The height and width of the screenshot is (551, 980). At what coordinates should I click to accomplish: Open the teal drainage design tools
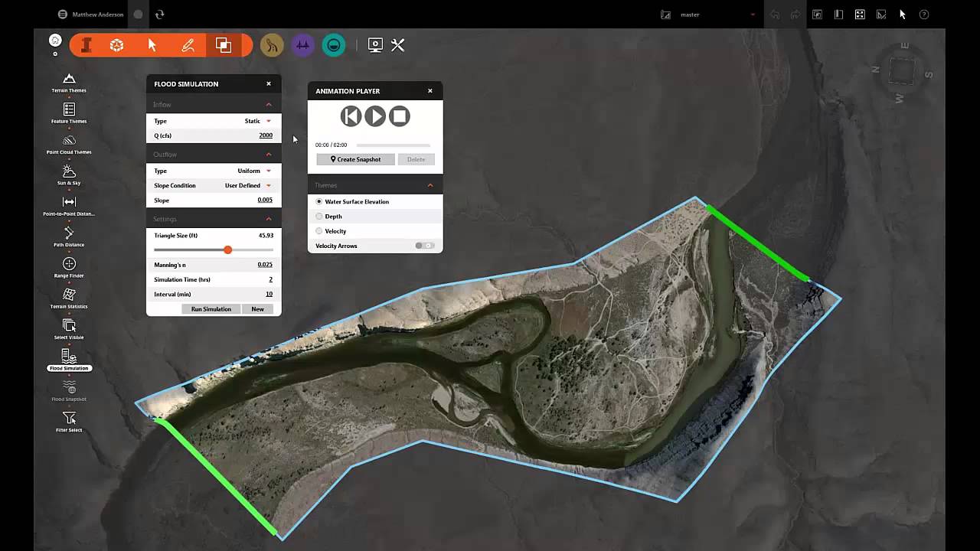(333, 46)
